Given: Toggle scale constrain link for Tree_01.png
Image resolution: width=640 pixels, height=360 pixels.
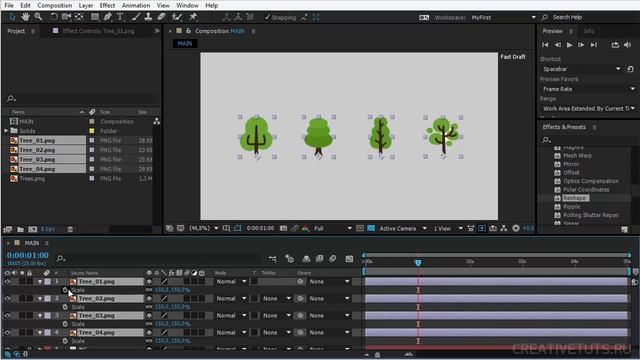Looking at the screenshot, I should click(x=149, y=290).
